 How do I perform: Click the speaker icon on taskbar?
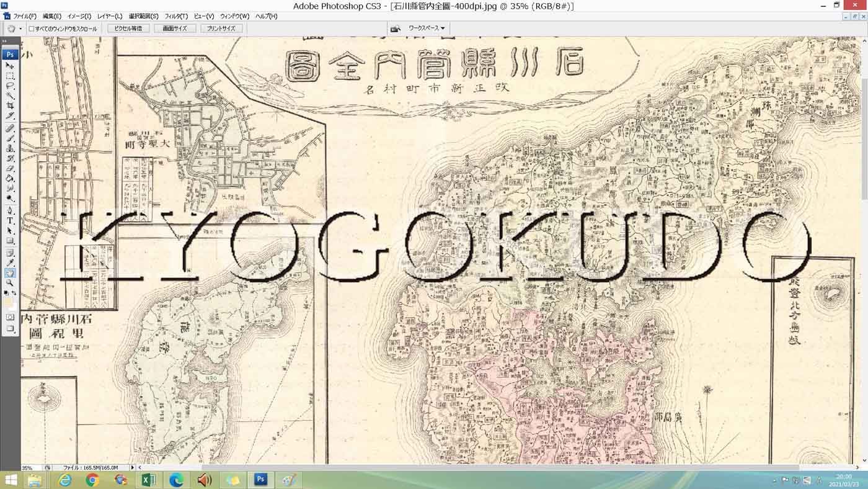point(204,480)
